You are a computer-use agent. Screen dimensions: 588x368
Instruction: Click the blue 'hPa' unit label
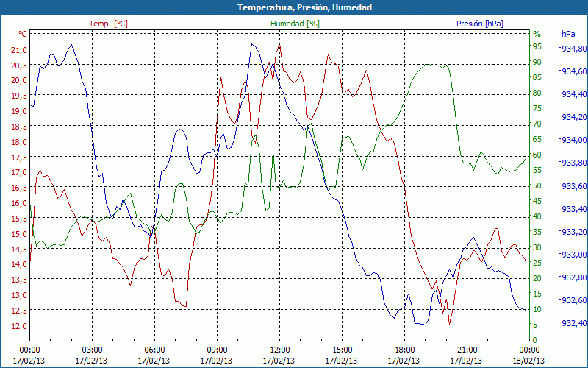pos(568,34)
